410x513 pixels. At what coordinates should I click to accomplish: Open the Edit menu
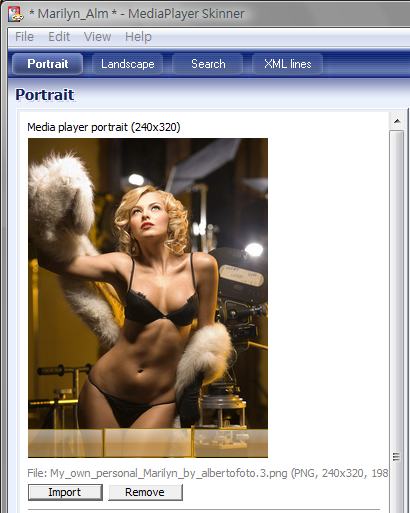click(x=59, y=37)
